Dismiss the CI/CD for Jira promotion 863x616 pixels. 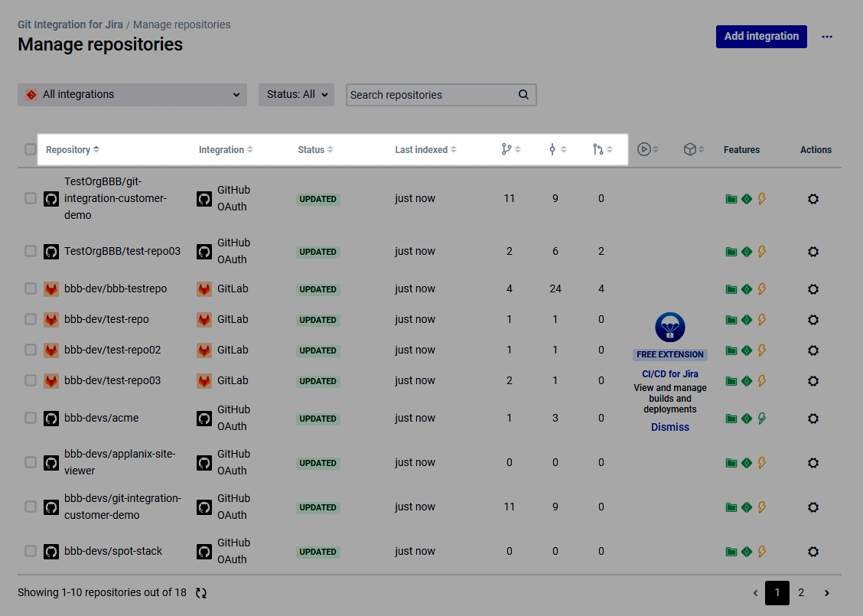tap(669, 427)
